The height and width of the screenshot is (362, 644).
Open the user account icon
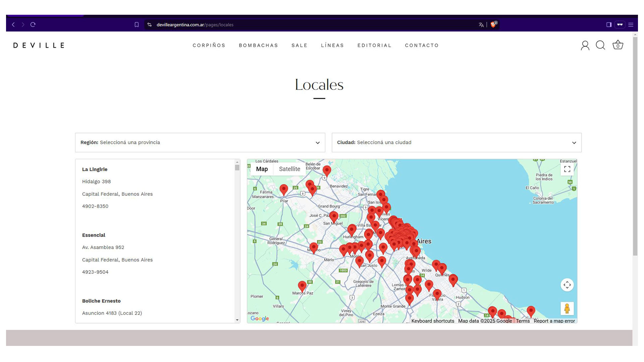tap(585, 45)
